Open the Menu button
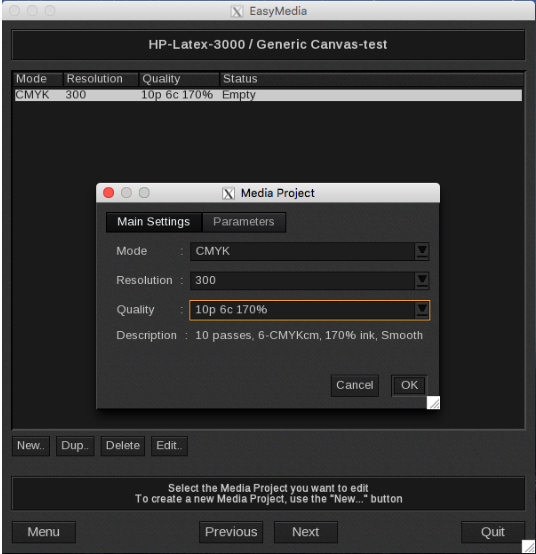This screenshot has height=554, width=536. (44, 532)
